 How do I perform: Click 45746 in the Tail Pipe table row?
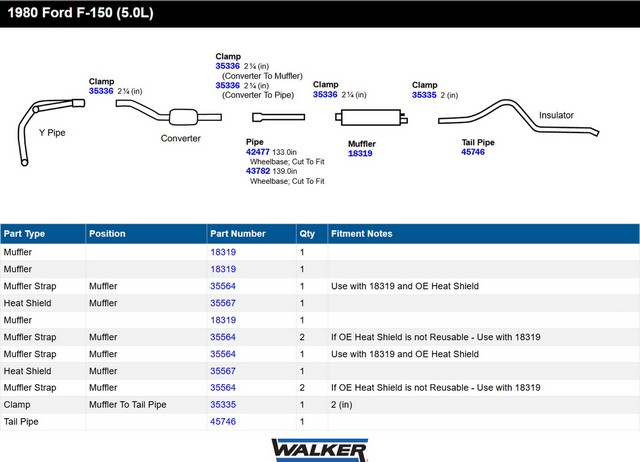click(222, 422)
